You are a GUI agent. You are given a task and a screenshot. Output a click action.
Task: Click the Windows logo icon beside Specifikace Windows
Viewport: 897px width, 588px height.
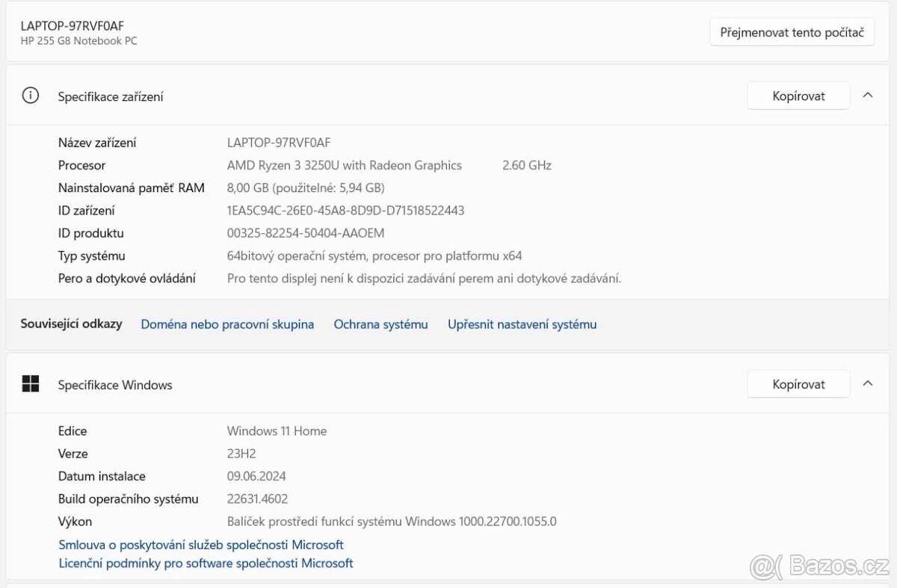(31, 384)
